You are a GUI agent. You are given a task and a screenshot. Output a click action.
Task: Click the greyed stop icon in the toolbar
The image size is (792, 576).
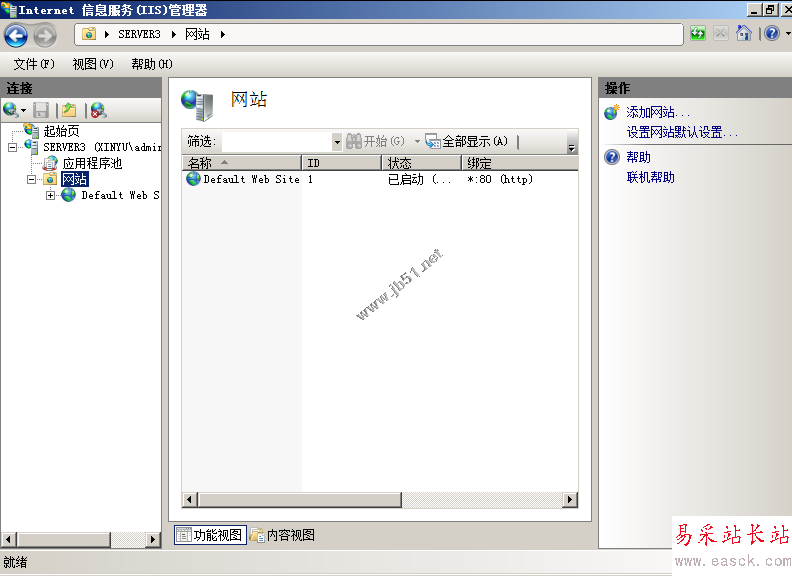[721, 34]
